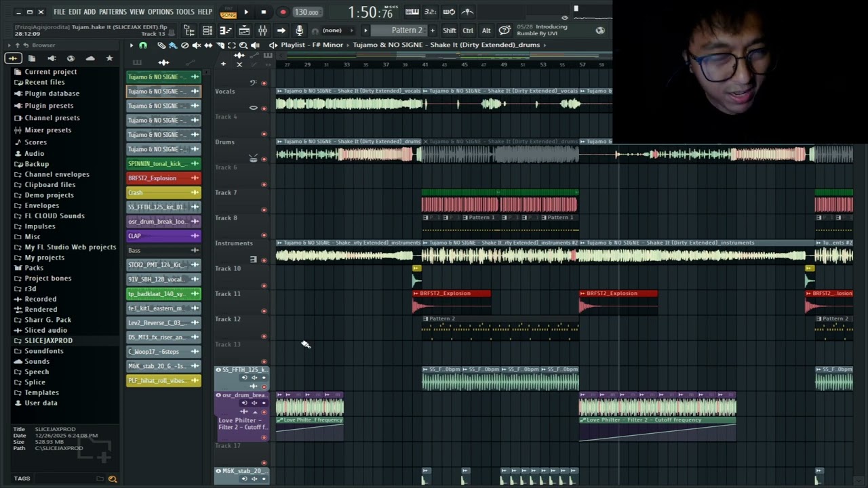Screen dimensions: 868x488
Task: Click arrow left of Pattern 2 selector
Action: coord(366,30)
